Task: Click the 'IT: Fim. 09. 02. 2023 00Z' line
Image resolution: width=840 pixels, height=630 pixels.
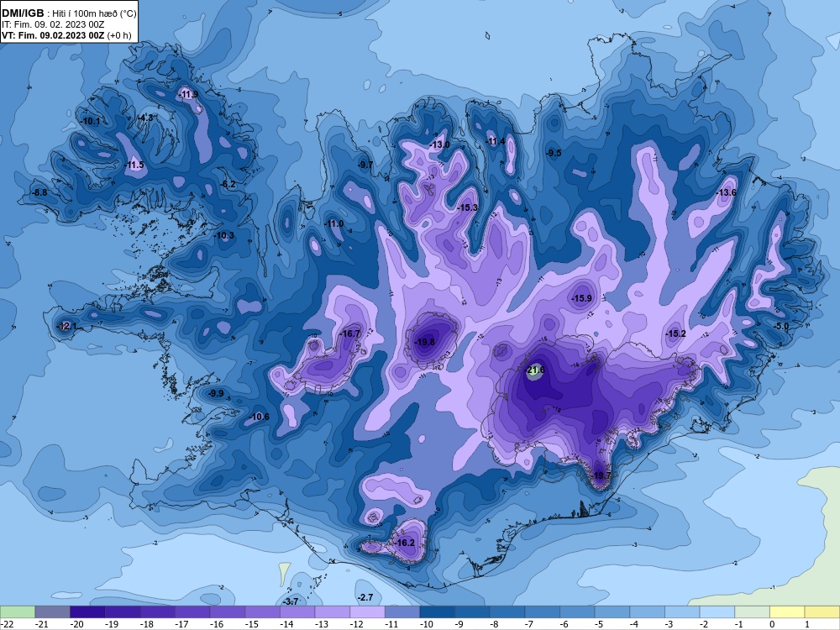Action: (x=53, y=24)
